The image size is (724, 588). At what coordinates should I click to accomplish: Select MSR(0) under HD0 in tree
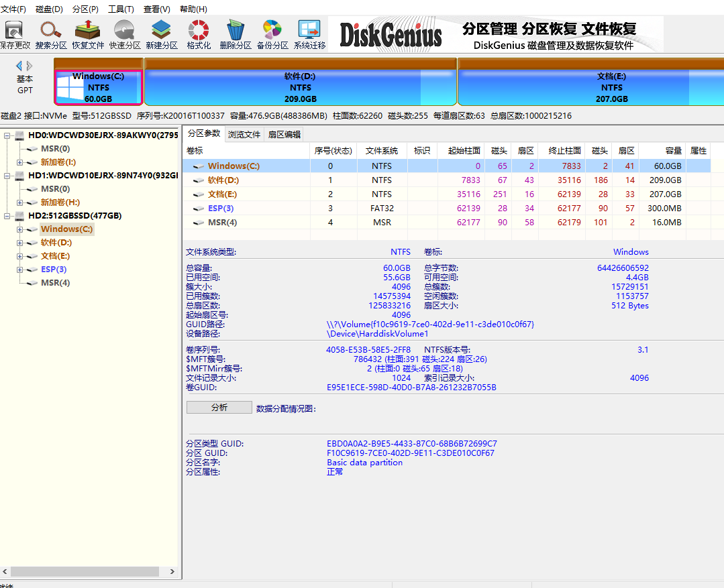56,149
